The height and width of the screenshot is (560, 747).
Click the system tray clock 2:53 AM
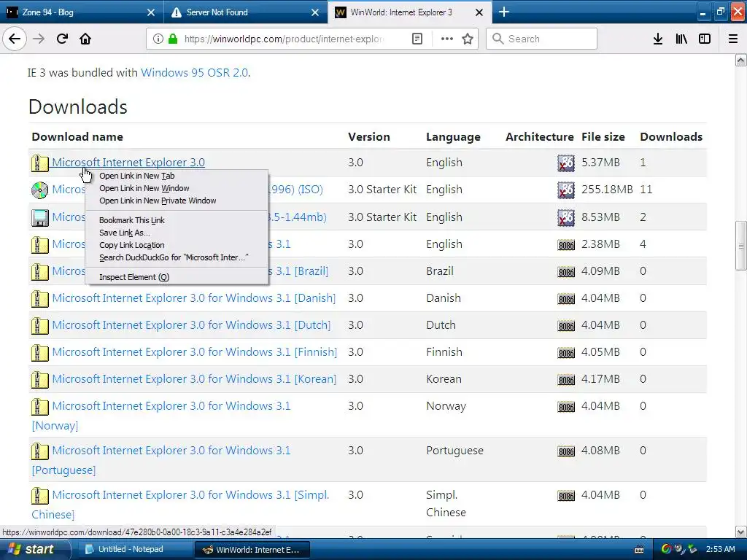click(720, 549)
